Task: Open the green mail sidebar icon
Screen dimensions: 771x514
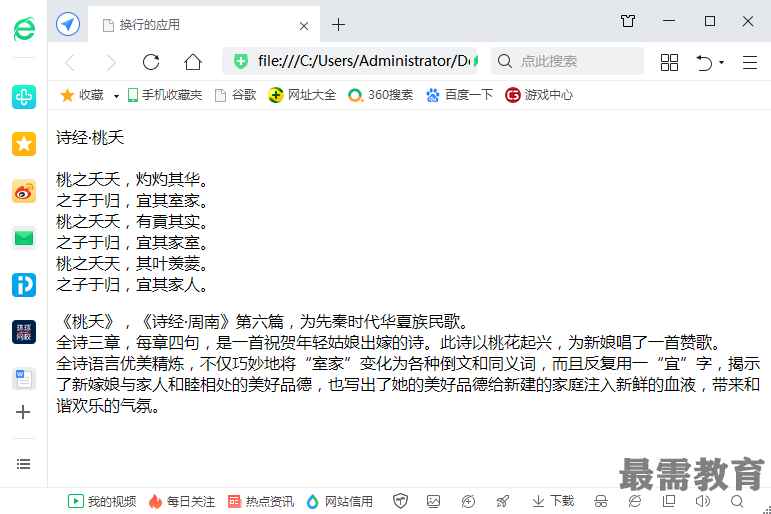Action: point(24,238)
